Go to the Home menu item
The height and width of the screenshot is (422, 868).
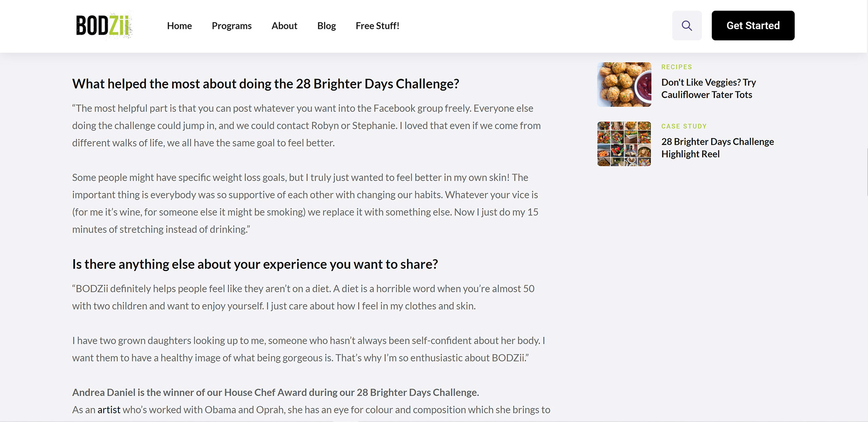[179, 26]
